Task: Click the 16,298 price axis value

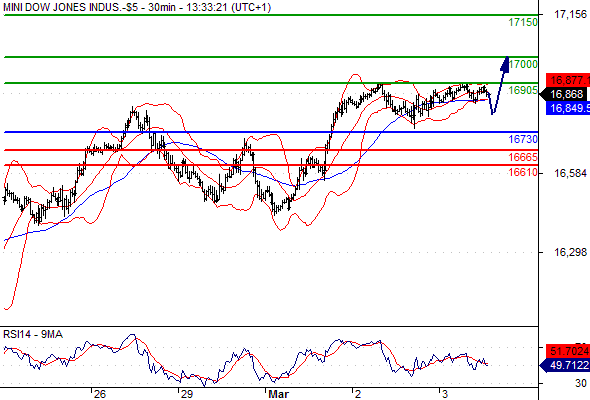Action: point(570,252)
